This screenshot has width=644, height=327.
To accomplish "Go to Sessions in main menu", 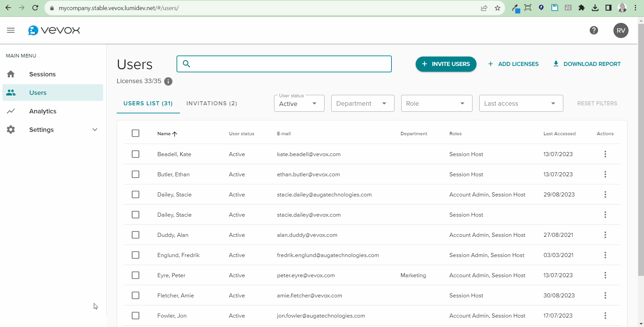I will coord(53,74).
